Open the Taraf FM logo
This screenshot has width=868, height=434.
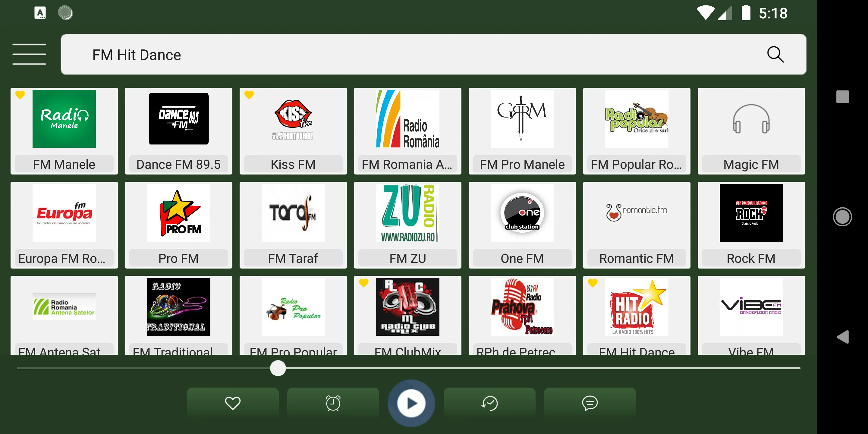pyautogui.click(x=293, y=212)
